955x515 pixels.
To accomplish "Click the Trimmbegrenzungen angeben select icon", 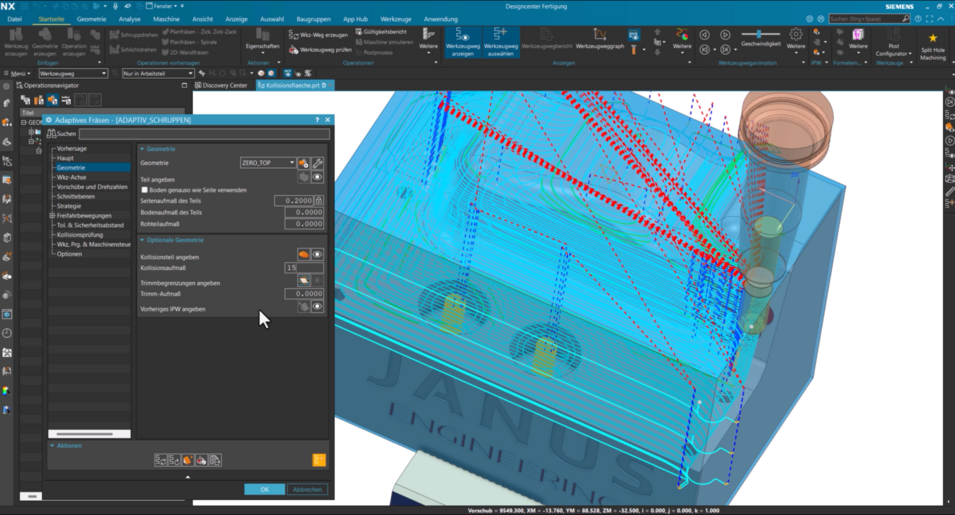I will (303, 281).
